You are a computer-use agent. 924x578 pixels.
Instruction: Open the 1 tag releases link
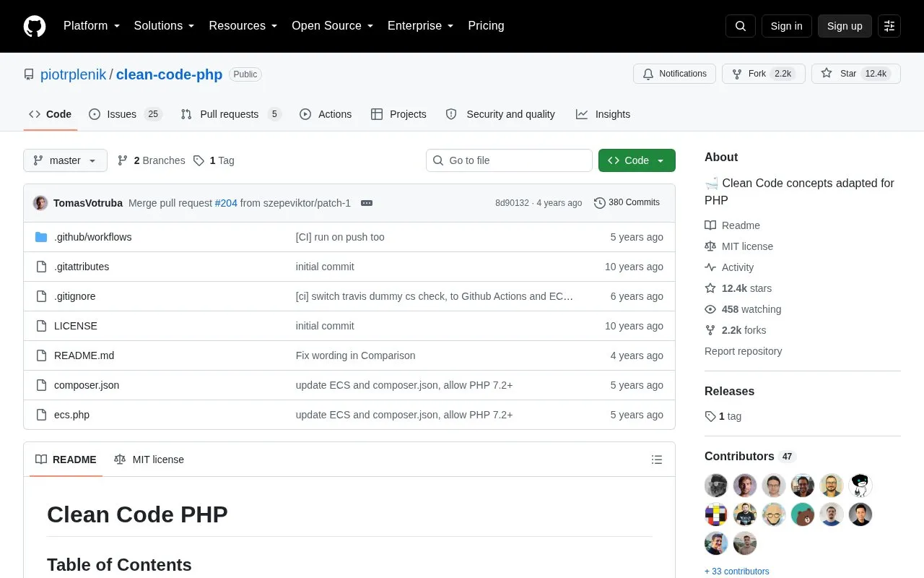coord(723,416)
